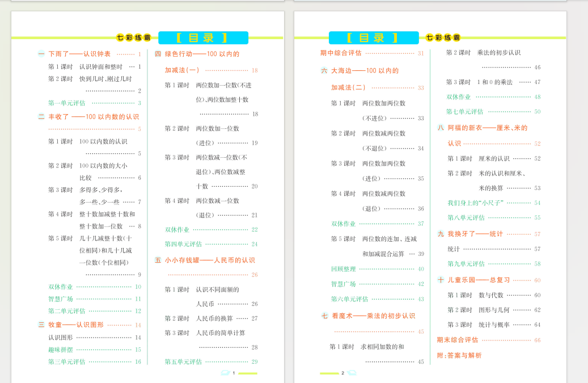Select the lesson '数与代数'
The height and width of the screenshot is (383, 588).
tap(491, 295)
